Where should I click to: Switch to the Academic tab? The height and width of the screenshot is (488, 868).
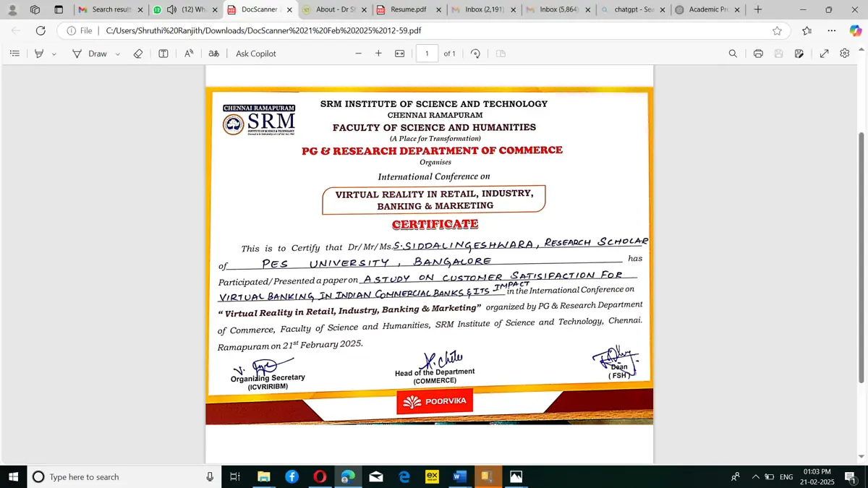706,10
